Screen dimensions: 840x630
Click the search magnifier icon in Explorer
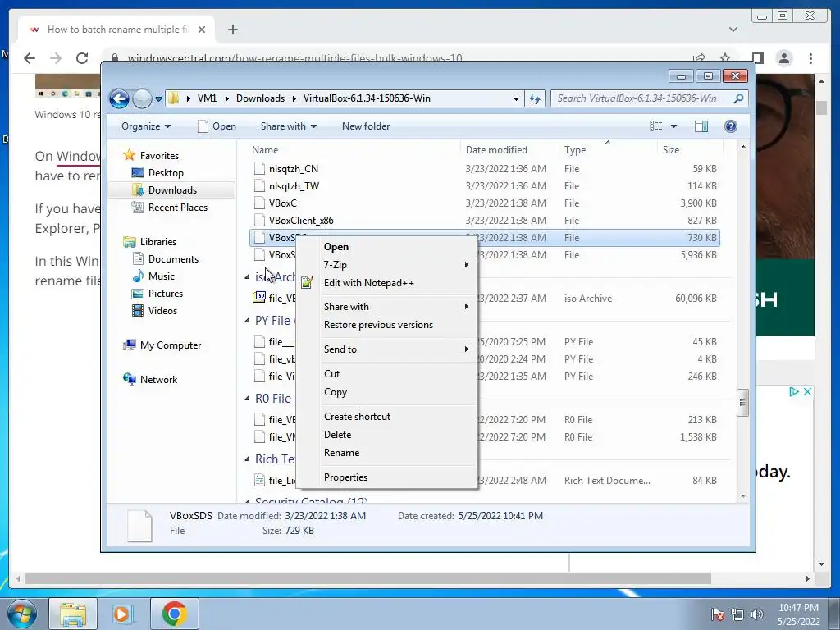coord(738,98)
